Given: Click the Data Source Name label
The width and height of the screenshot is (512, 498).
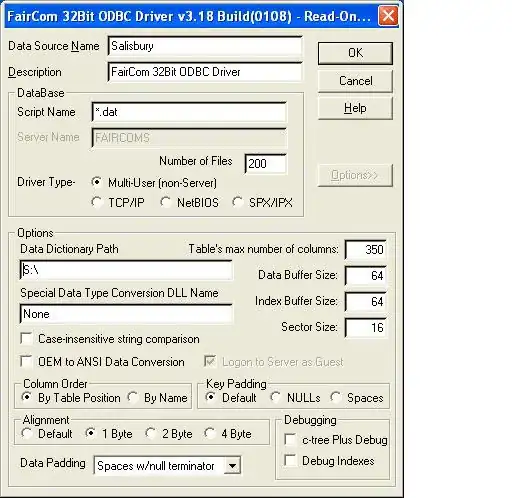Looking at the screenshot, I should click(54, 46).
